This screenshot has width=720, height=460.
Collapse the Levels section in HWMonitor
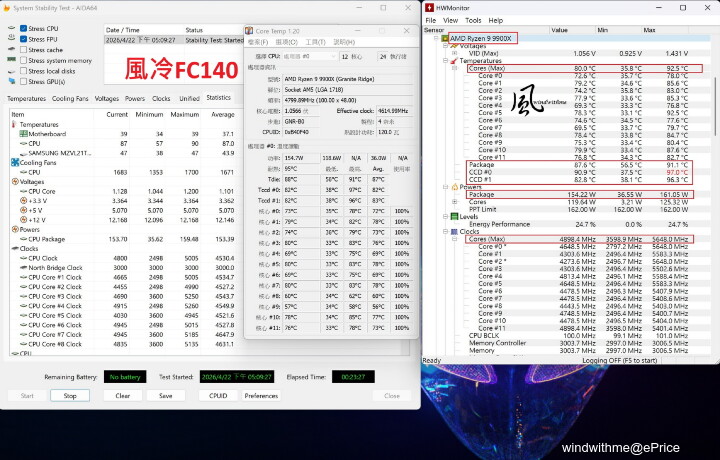coord(445,217)
